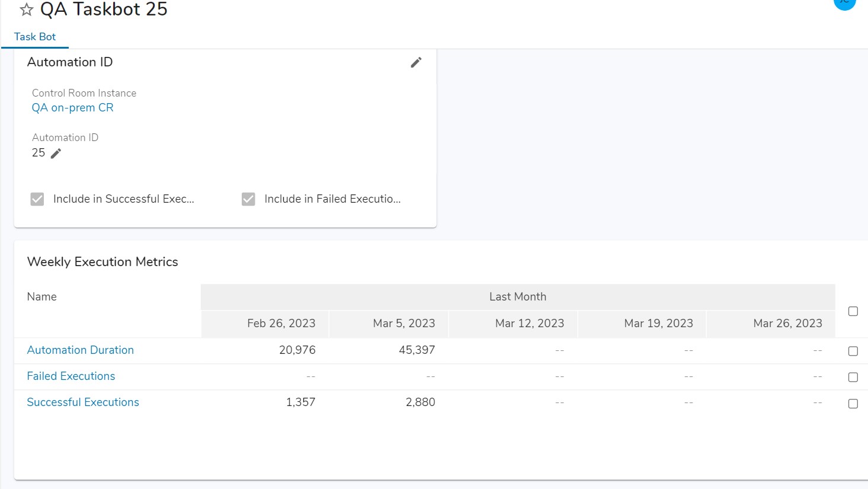Click the Name column header
868x489 pixels.
[42, 297]
